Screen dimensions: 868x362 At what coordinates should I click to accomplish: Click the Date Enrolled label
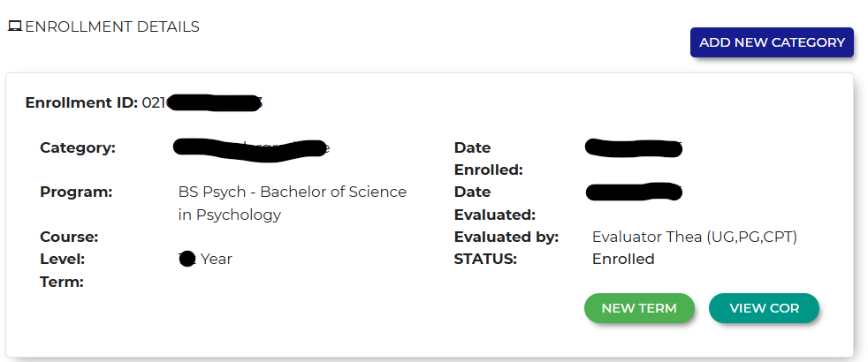pyautogui.click(x=489, y=158)
